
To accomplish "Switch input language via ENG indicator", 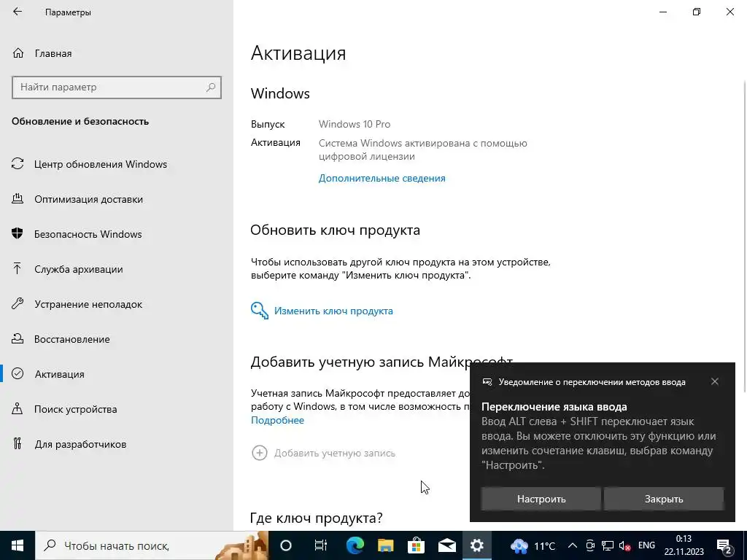I will click(x=646, y=545).
